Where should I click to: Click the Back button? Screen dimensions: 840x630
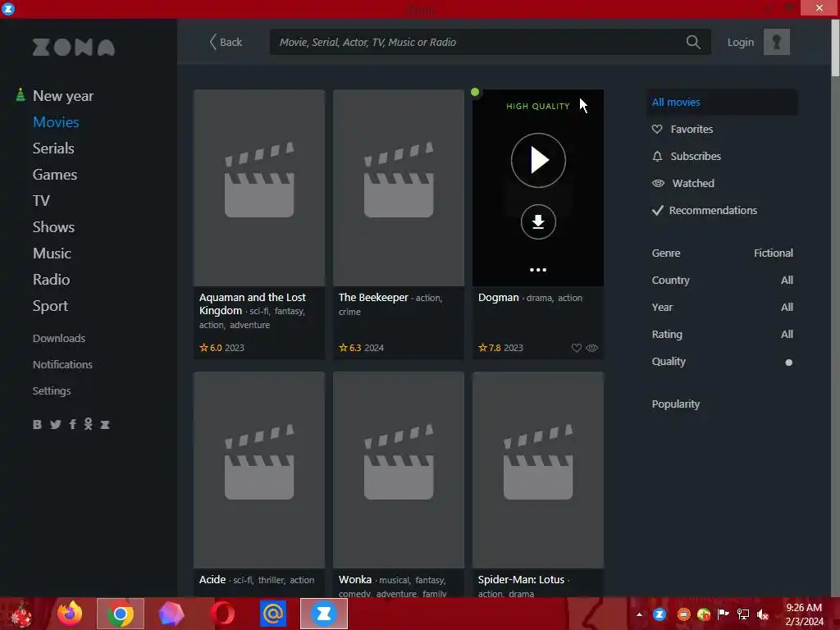[226, 42]
